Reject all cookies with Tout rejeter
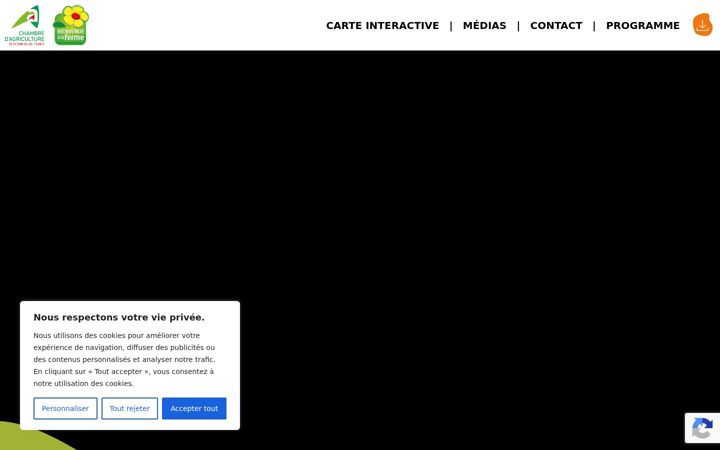This screenshot has height=450, width=720. point(129,408)
